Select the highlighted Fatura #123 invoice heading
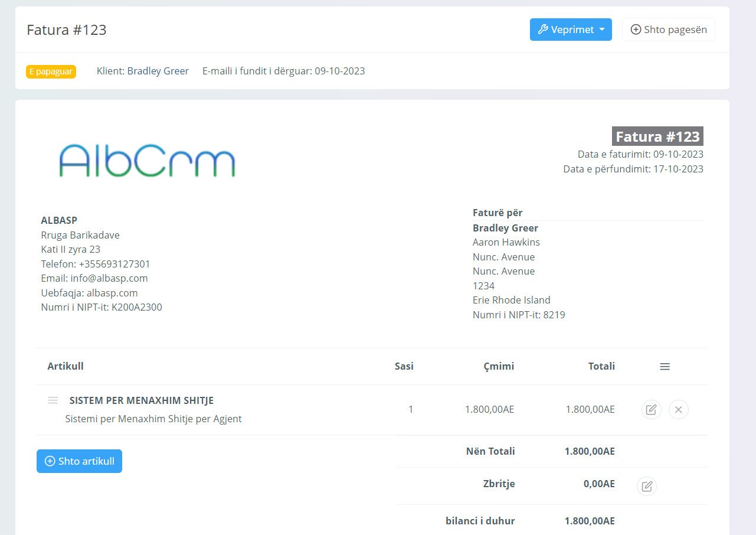This screenshot has height=535, width=756. click(657, 136)
